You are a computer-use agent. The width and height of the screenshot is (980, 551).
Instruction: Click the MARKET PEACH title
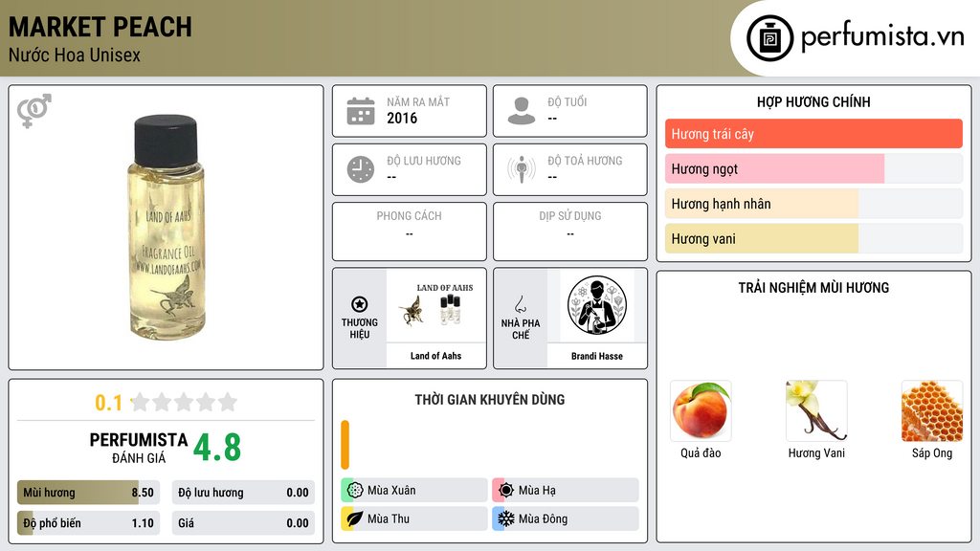(x=100, y=27)
